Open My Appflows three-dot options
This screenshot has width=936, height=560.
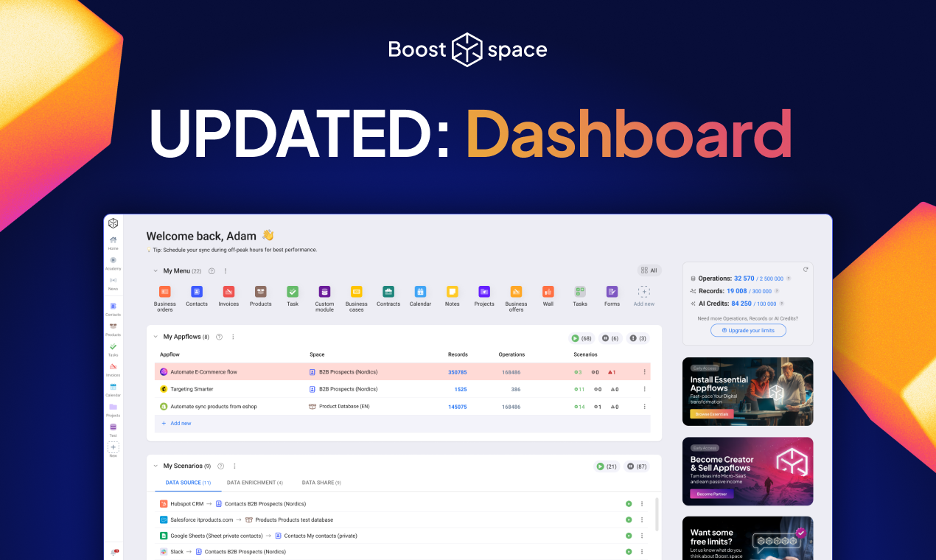click(233, 337)
